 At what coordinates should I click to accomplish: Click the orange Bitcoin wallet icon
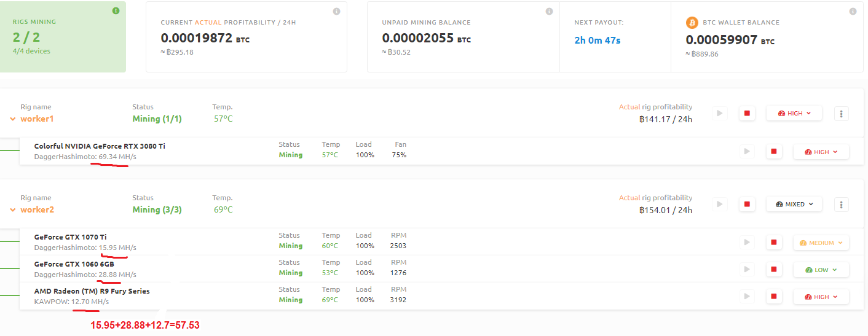pos(692,23)
